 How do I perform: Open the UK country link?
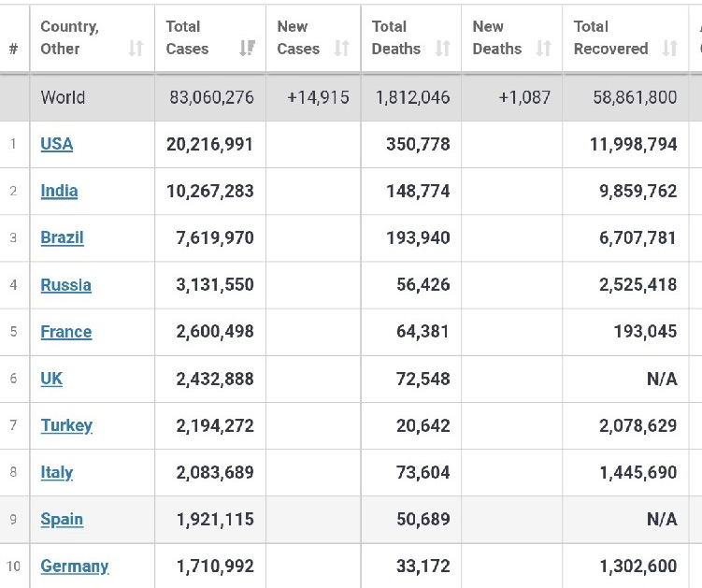coord(51,379)
